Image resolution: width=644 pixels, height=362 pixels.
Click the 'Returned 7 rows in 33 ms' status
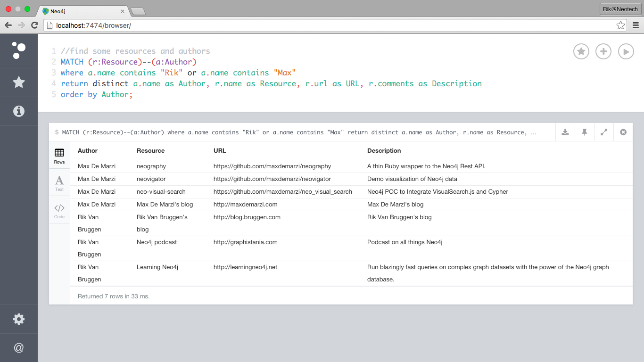coord(114,296)
